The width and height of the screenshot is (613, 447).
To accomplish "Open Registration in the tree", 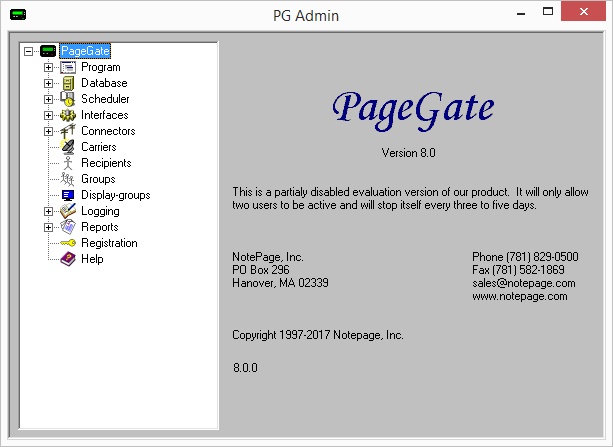I will [109, 243].
